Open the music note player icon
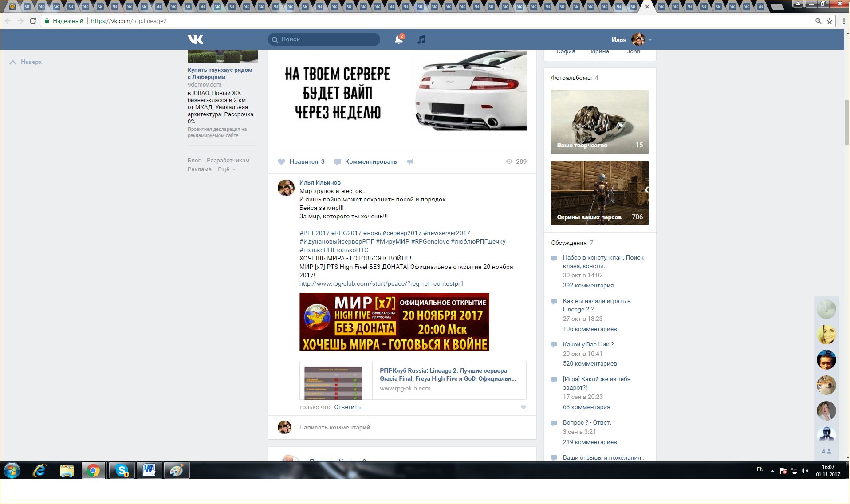Viewport: 850px width, 504px height. [421, 39]
